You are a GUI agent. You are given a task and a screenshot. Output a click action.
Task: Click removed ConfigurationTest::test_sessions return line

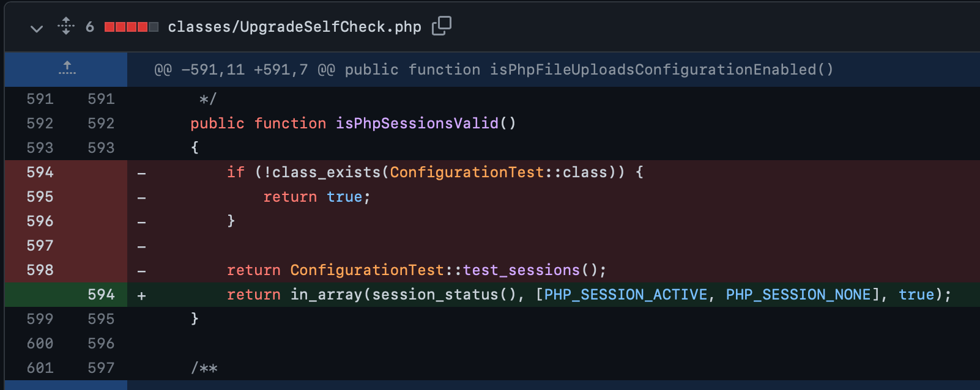(554, 270)
